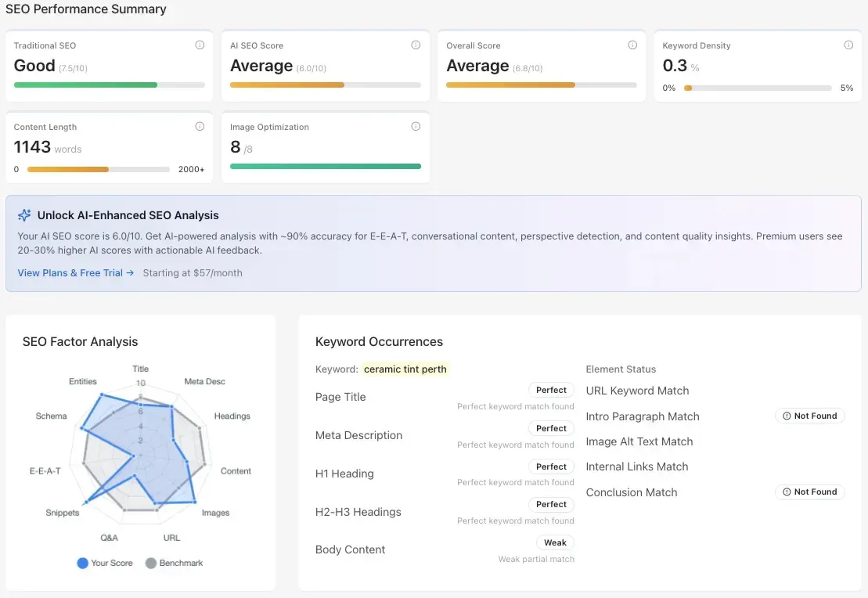868x598 pixels.
Task: Click the info icon on AI SEO Score card
Action: click(416, 45)
